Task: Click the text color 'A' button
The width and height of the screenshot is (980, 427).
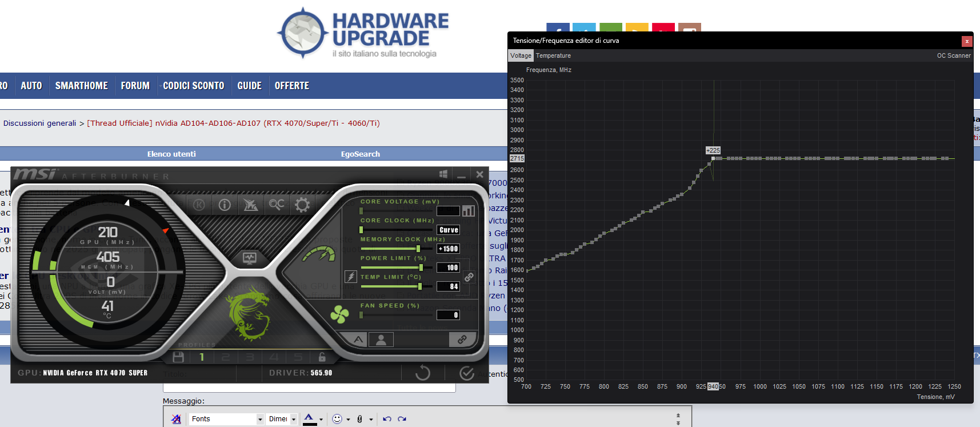Action: pos(309,419)
